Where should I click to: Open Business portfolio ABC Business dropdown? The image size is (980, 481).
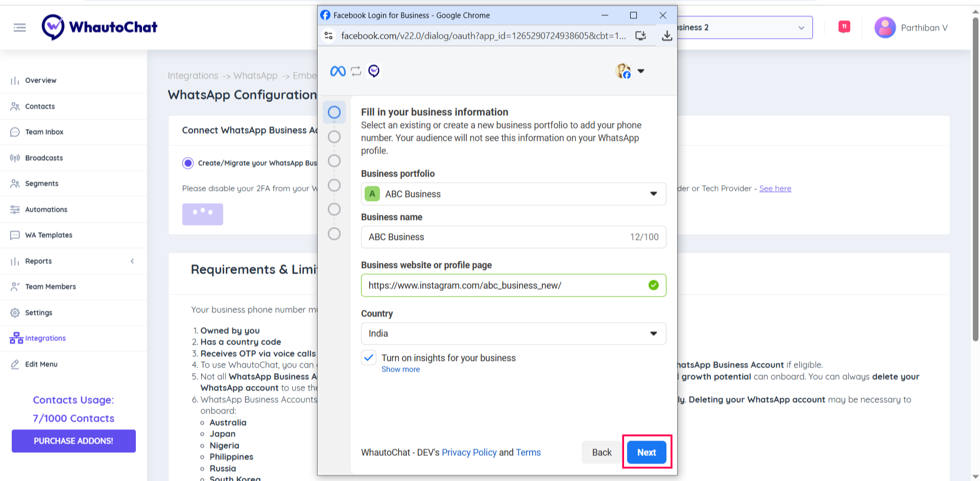[513, 194]
